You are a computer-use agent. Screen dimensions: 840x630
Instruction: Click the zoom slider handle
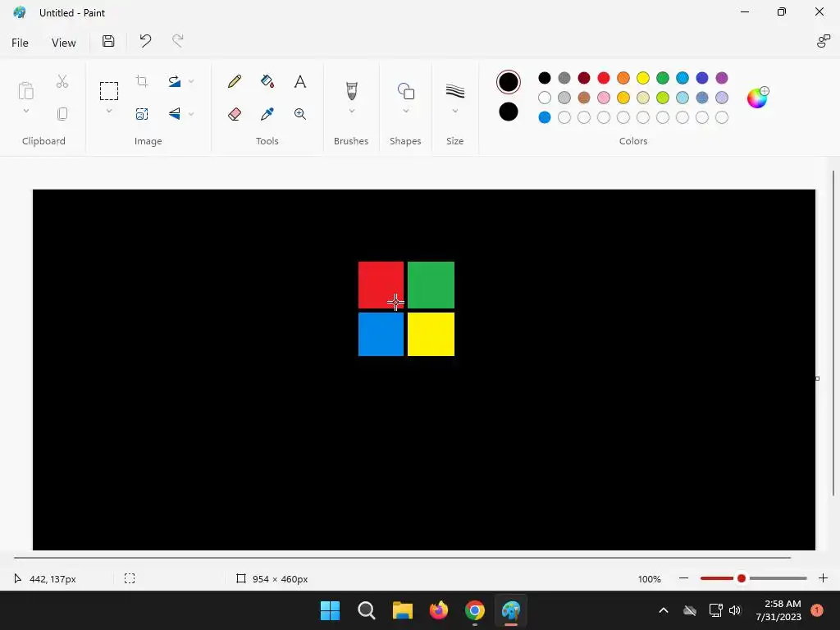tap(742, 578)
